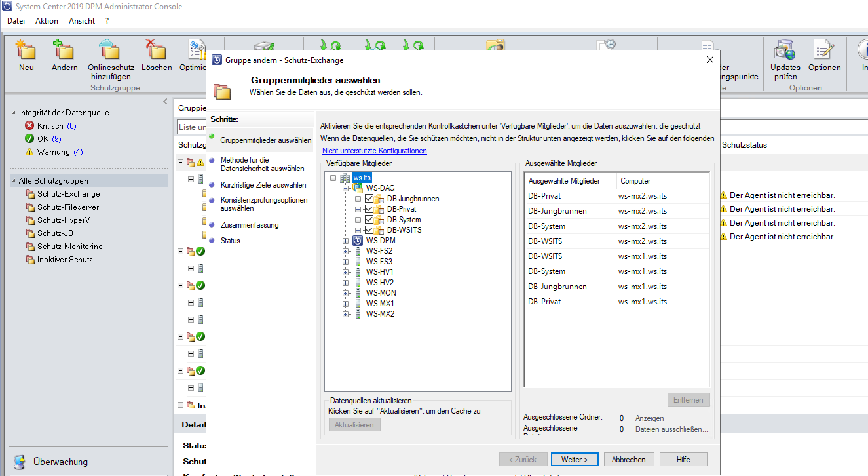Open Nicht unterstützte Konfigurationen link
This screenshot has height=476, width=868.
(374, 151)
